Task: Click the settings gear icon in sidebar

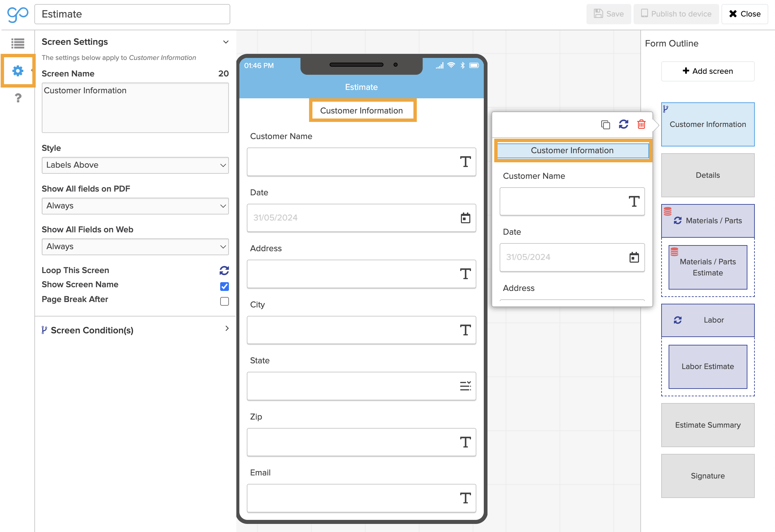Action: [x=18, y=71]
